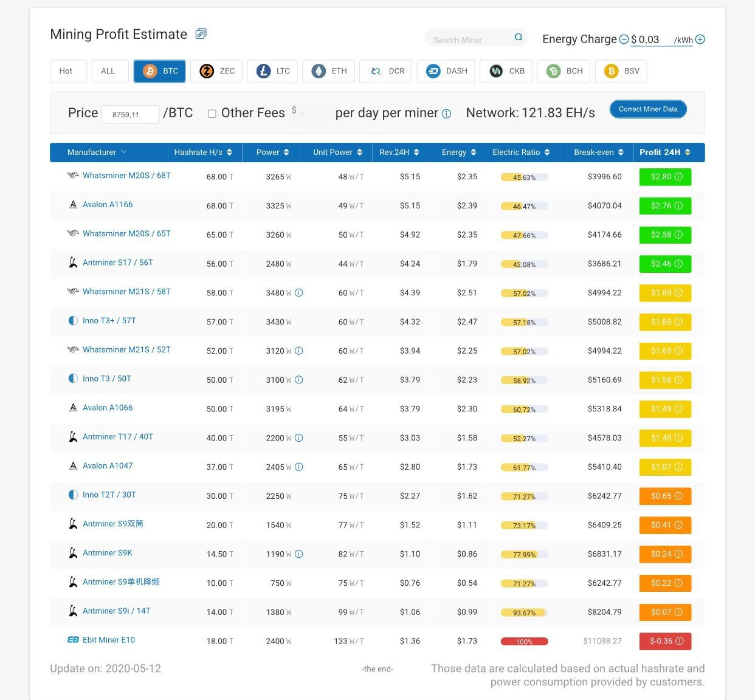Click info icon in $-0.36 profit badge
The image size is (755, 700).
(x=680, y=641)
